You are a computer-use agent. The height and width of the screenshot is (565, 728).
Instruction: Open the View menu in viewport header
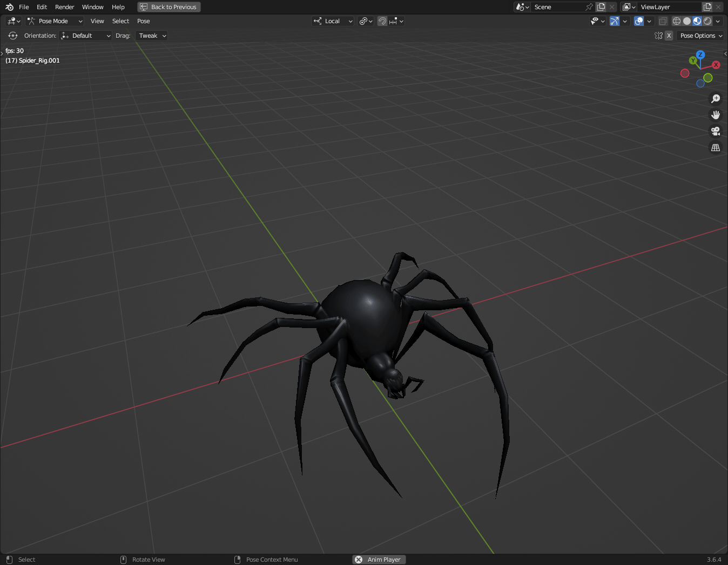click(97, 21)
